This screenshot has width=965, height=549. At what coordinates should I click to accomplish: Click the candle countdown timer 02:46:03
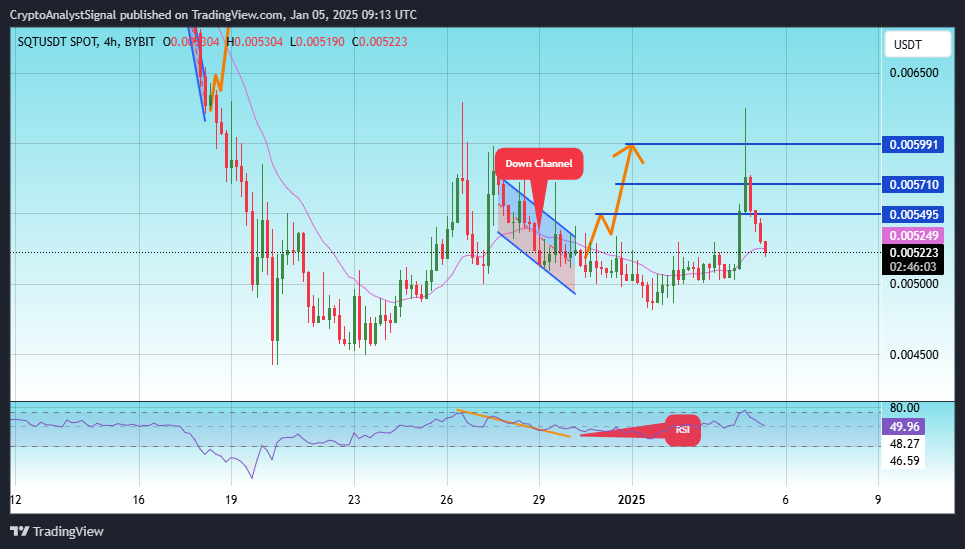(913, 267)
